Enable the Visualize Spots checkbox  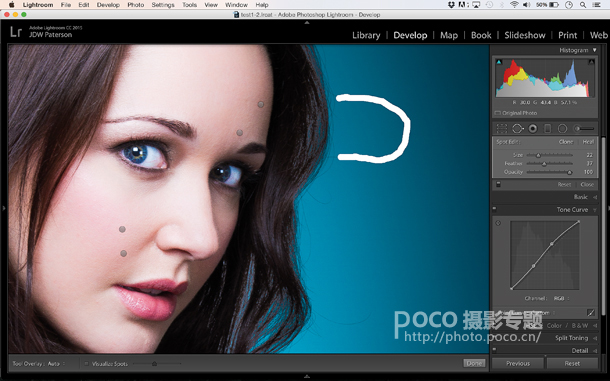pyautogui.click(x=86, y=364)
